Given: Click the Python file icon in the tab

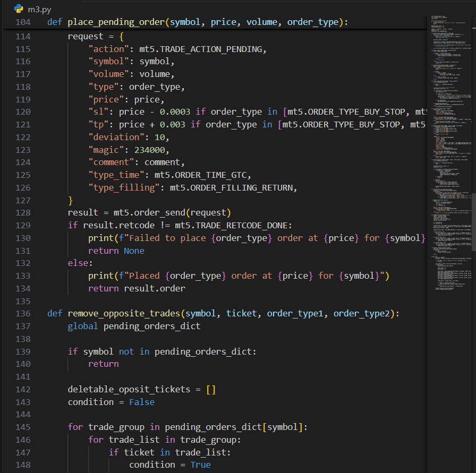Looking at the screenshot, I should [x=19, y=8].
